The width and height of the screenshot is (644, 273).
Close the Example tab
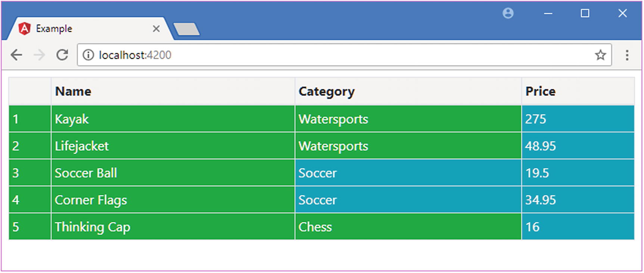pyautogui.click(x=156, y=29)
